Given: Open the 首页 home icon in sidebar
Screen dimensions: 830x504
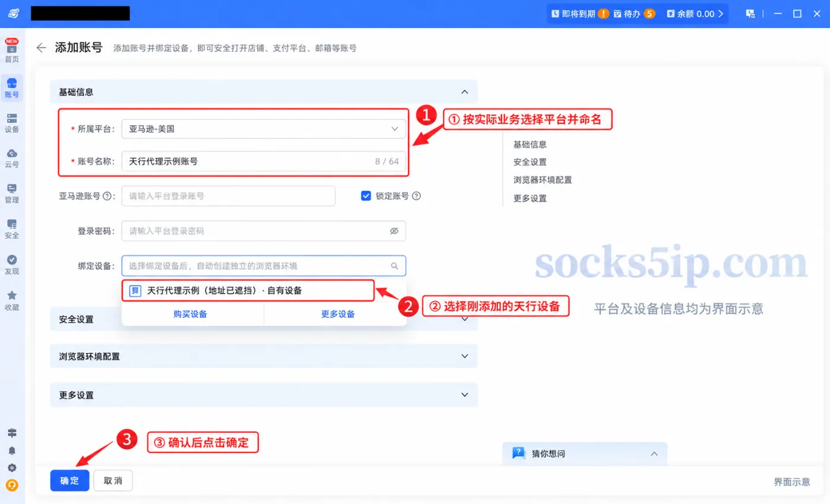Looking at the screenshot, I should pos(12,51).
